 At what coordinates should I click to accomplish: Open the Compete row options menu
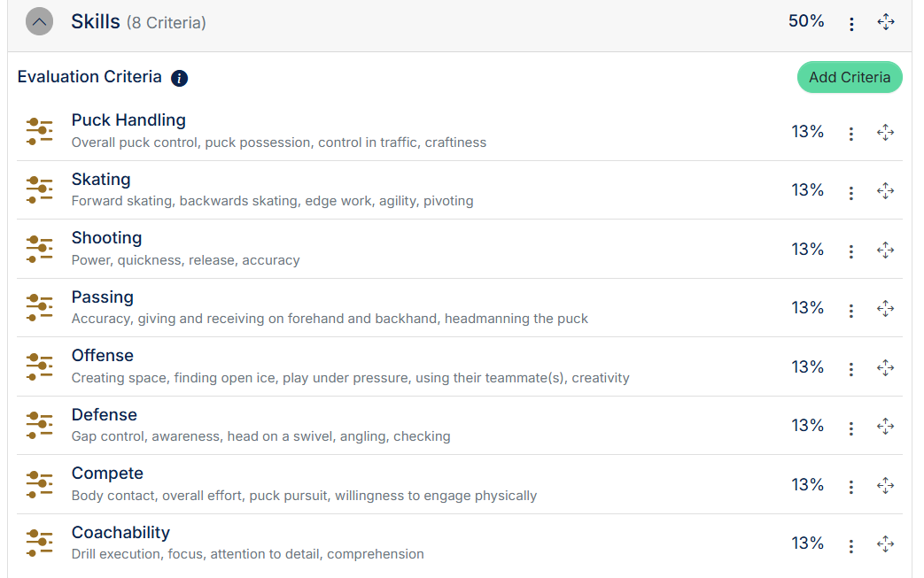pyautogui.click(x=850, y=487)
